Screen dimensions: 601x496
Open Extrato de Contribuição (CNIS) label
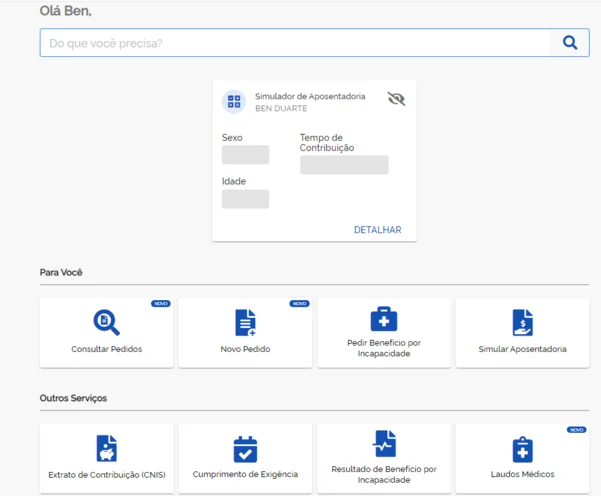(107, 475)
